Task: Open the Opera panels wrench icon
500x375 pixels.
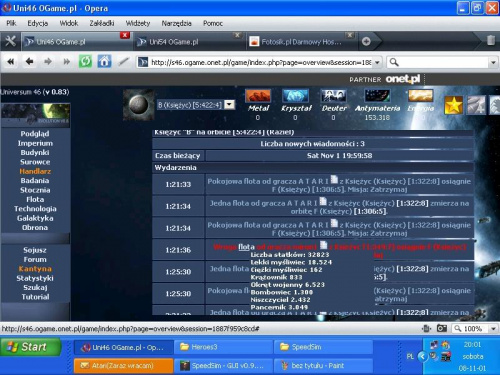Action: coord(10,41)
